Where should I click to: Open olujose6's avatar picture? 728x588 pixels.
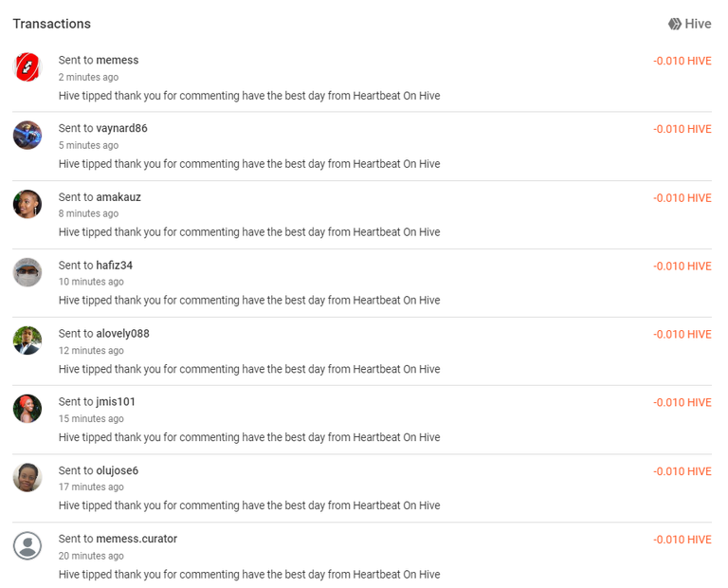coord(27,477)
